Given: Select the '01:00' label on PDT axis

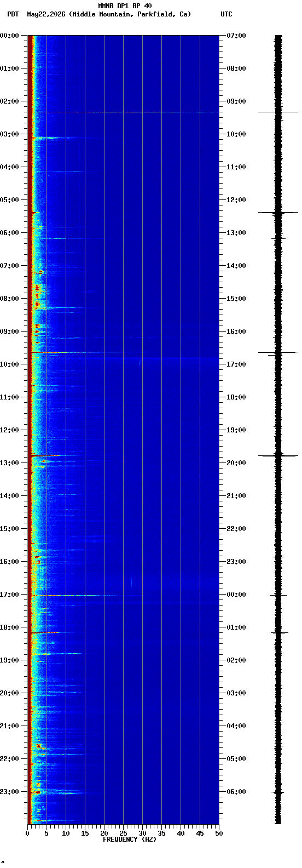Looking at the screenshot, I should [10, 68].
